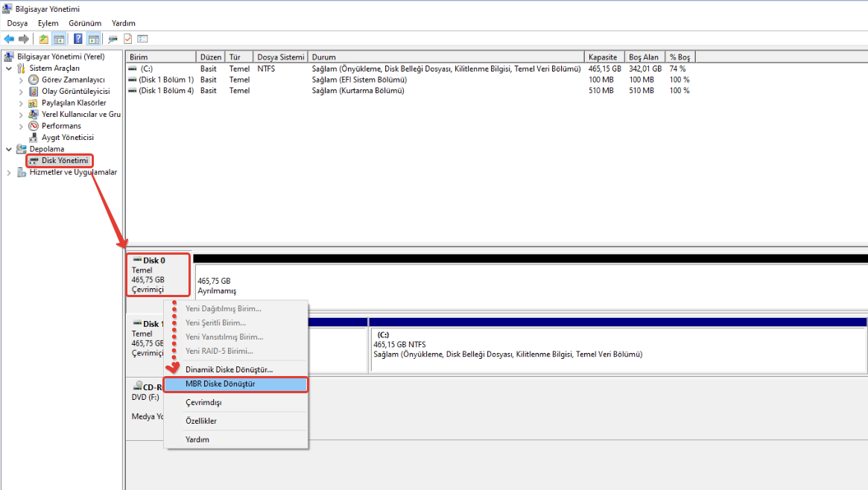The height and width of the screenshot is (490, 868).
Task: Sort by the Kapasite column header
Action: click(603, 57)
